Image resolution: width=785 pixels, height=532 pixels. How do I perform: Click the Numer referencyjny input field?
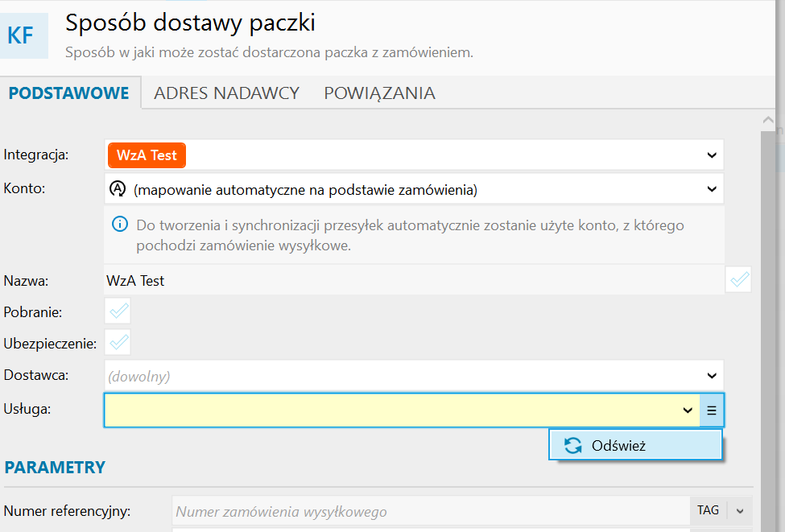pos(431,511)
